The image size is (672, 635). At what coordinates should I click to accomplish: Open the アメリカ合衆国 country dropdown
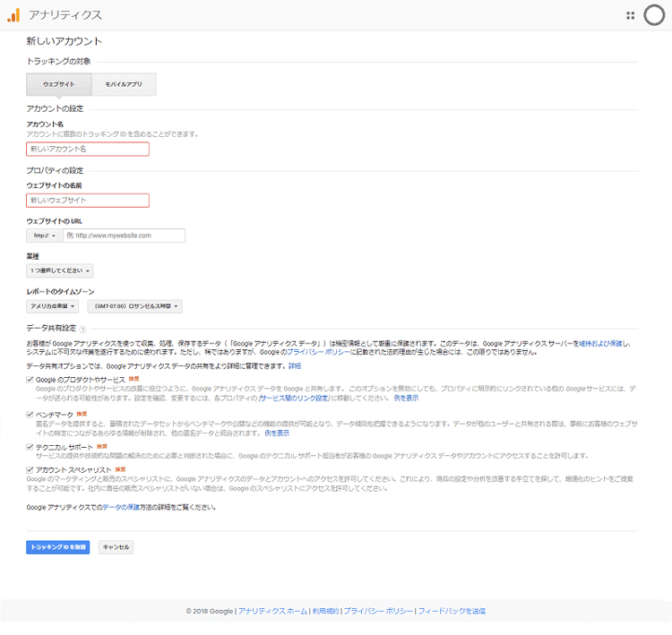(x=52, y=306)
